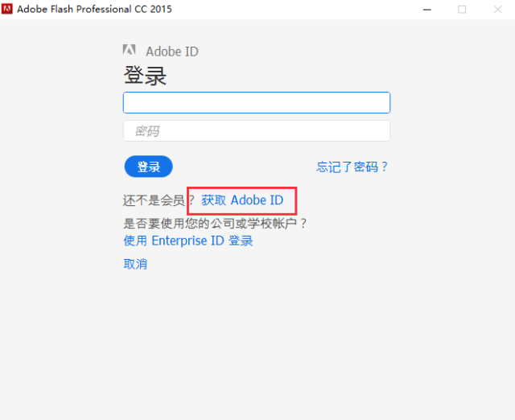Click the Adobe logo beside Adobe ID heading
515x420 pixels.
click(129, 51)
